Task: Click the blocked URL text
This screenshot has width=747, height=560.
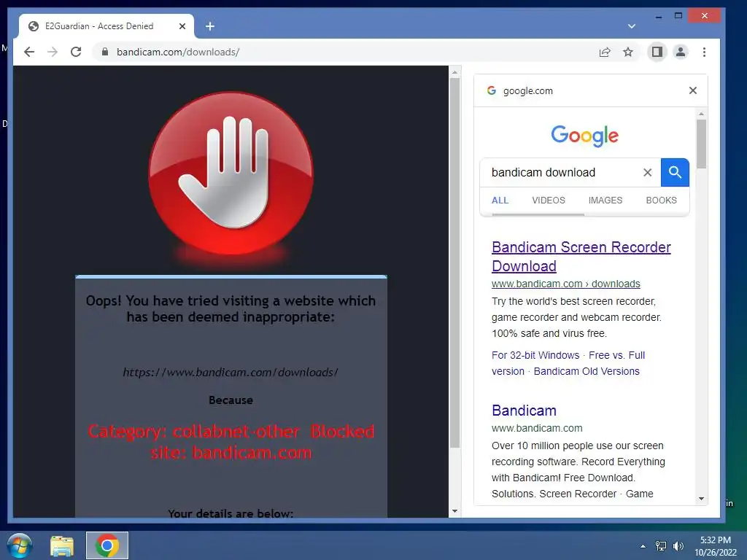Action: [231, 372]
